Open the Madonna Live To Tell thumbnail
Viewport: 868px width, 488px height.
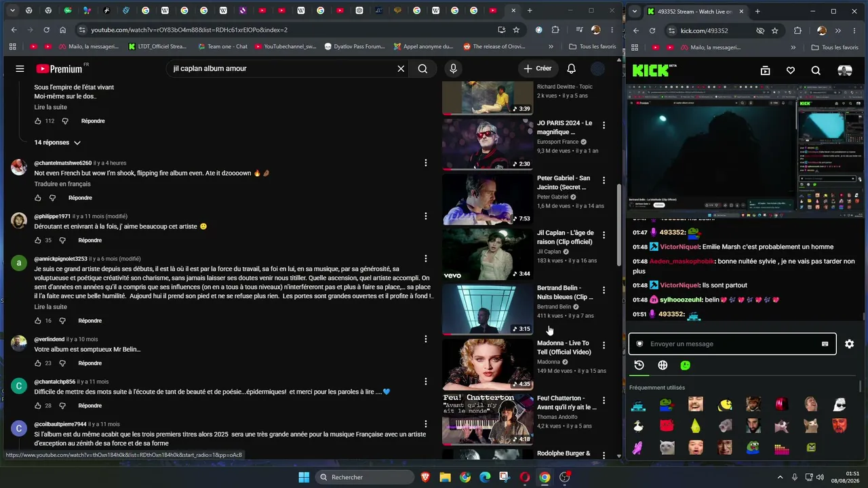488,365
